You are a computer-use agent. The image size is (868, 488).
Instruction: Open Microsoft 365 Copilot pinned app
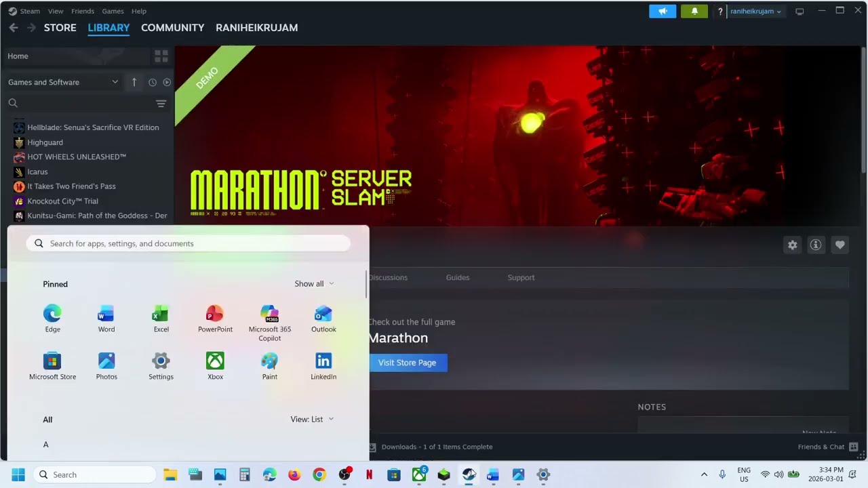[x=269, y=323]
